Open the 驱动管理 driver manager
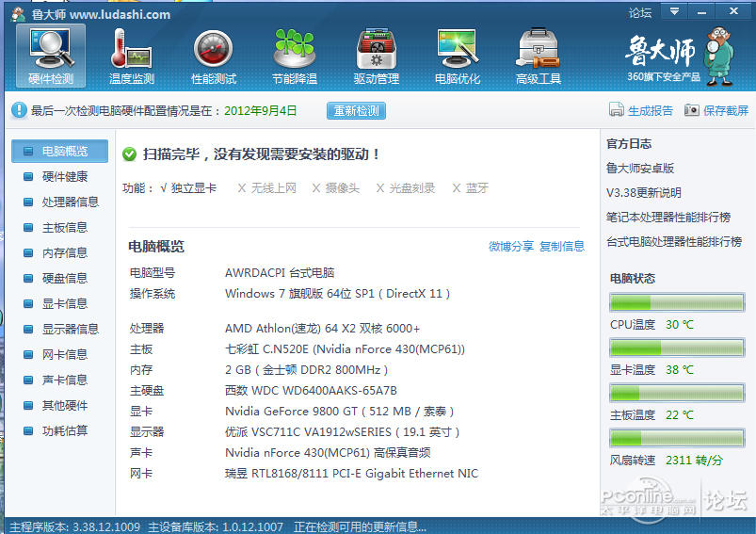The width and height of the screenshot is (756, 534). 376,56
